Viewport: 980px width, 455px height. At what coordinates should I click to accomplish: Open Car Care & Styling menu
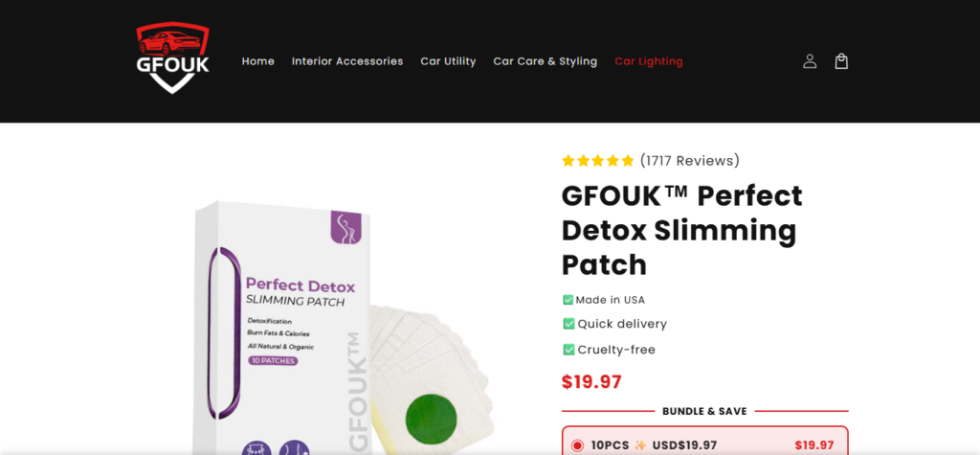(x=545, y=61)
